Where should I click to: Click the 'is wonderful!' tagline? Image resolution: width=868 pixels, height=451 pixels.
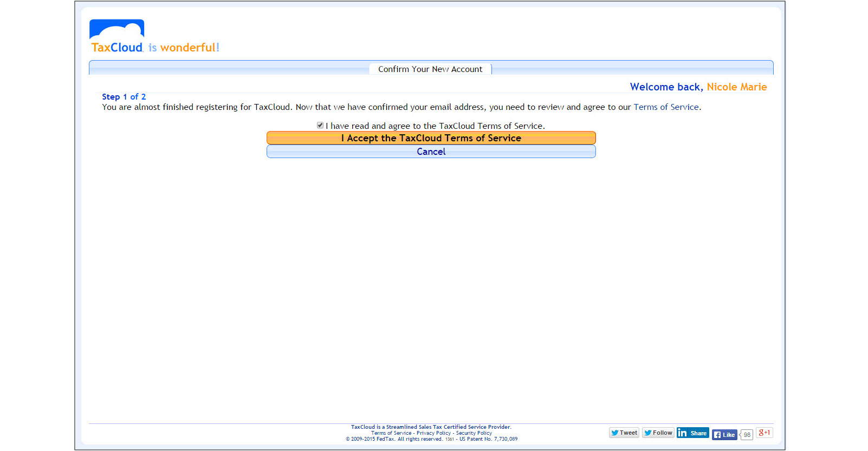184,48
